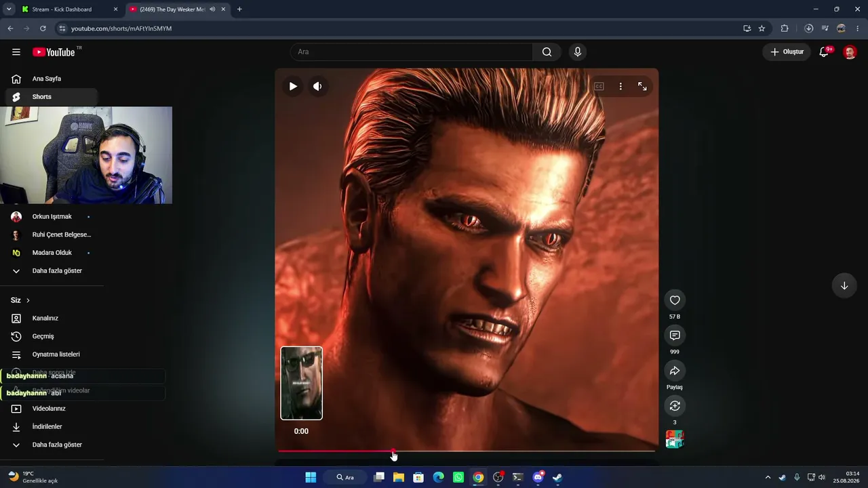Image resolution: width=868 pixels, height=488 pixels.
Task: Open the YouTube notifications bell
Action: coord(825,52)
